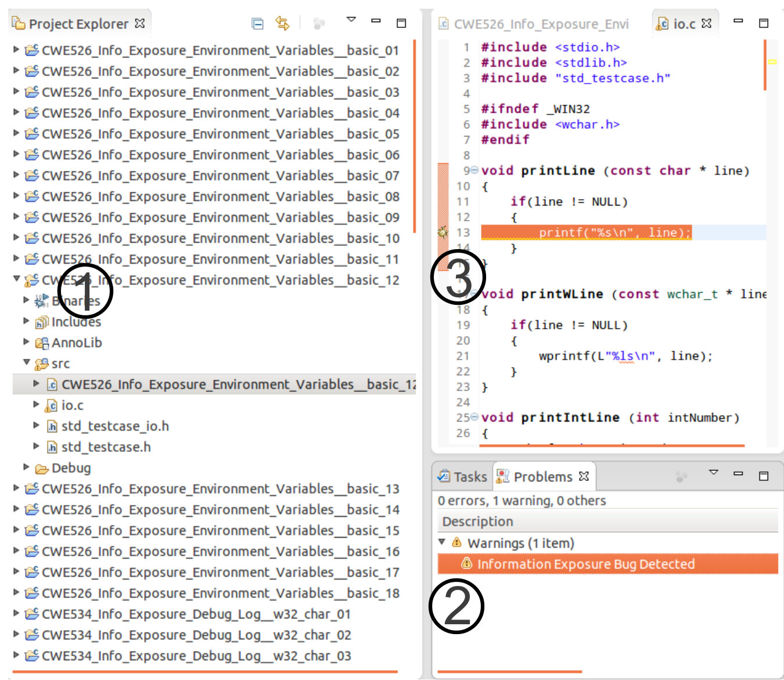Viewport: 784px width, 680px height.
Task: Click the bug marker on line 13
Action: point(443,233)
